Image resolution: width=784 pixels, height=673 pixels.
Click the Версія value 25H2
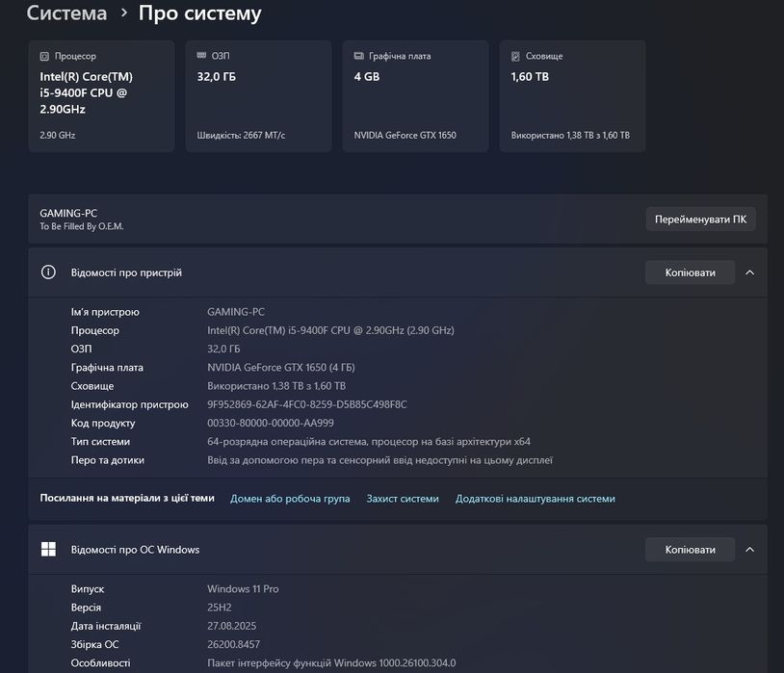coord(220,607)
